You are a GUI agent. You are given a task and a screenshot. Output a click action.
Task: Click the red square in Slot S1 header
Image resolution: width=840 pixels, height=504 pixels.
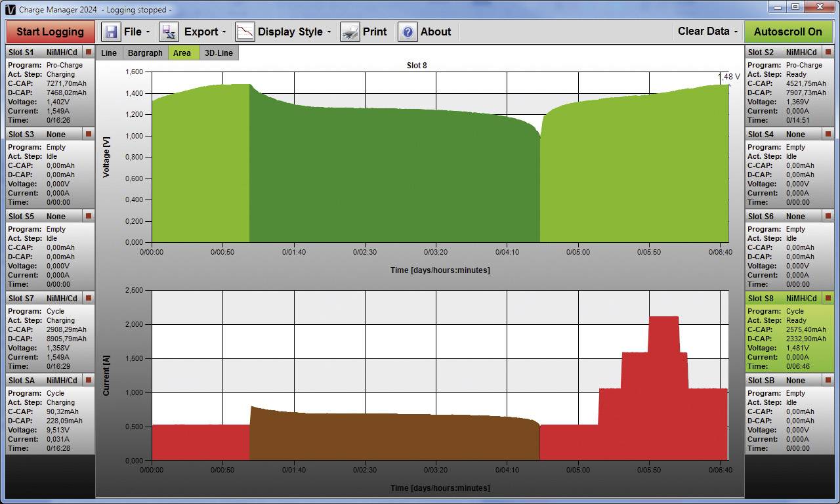pyautogui.click(x=89, y=52)
